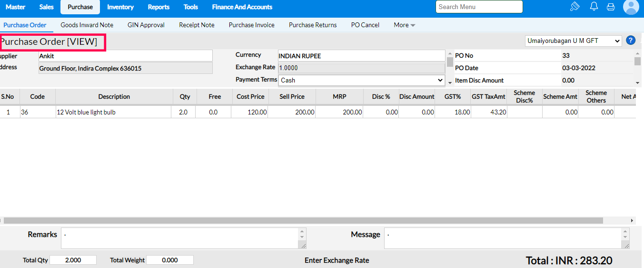
Task: Open the user profile avatar
Action: pos(631,7)
